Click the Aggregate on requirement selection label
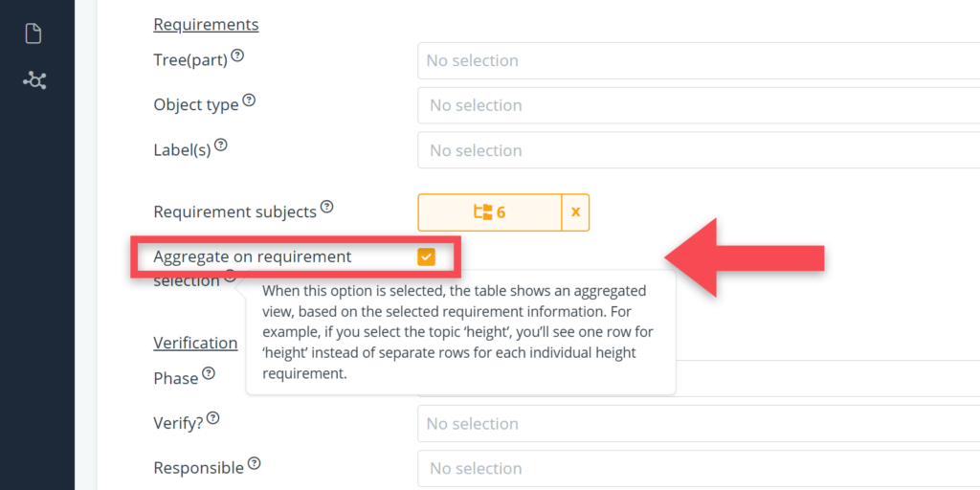Image resolution: width=980 pixels, height=490 pixels. (x=253, y=256)
